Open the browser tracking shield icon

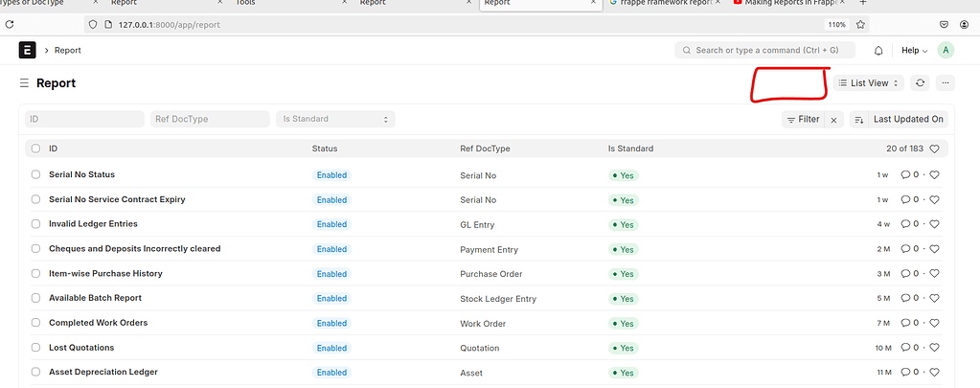point(93,25)
